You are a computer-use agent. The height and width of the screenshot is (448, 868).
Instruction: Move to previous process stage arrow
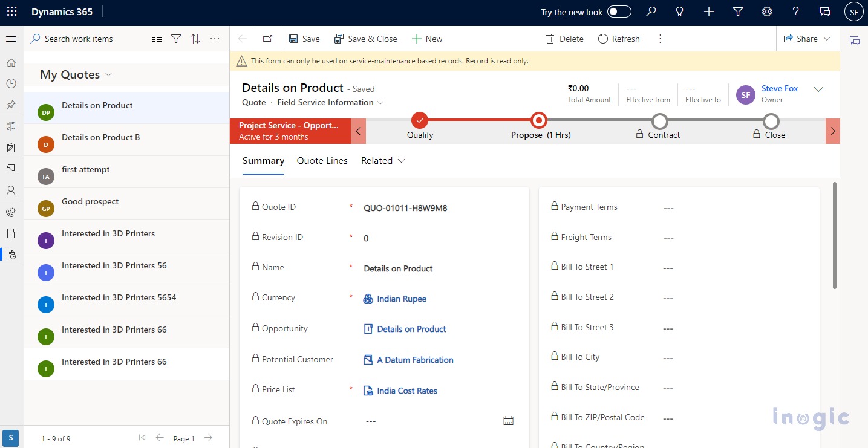(x=358, y=131)
